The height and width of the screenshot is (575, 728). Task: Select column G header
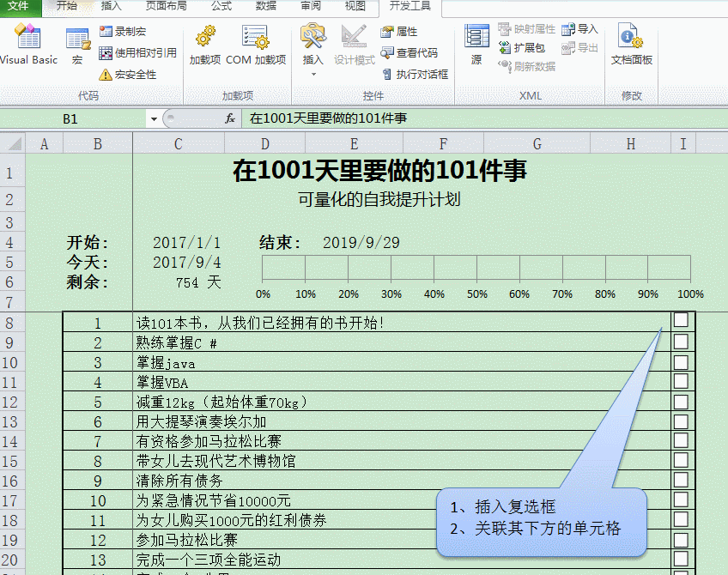(x=537, y=144)
